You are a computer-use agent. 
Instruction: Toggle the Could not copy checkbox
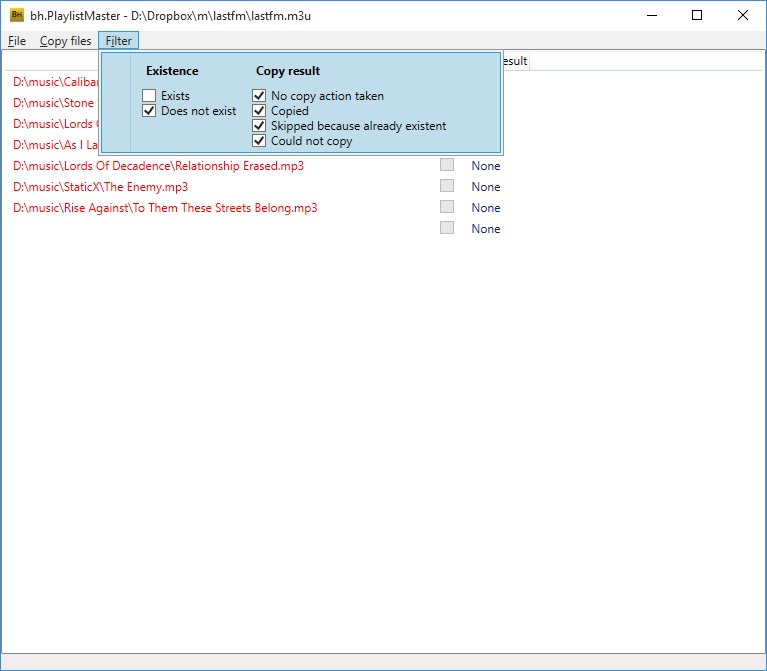tap(259, 141)
